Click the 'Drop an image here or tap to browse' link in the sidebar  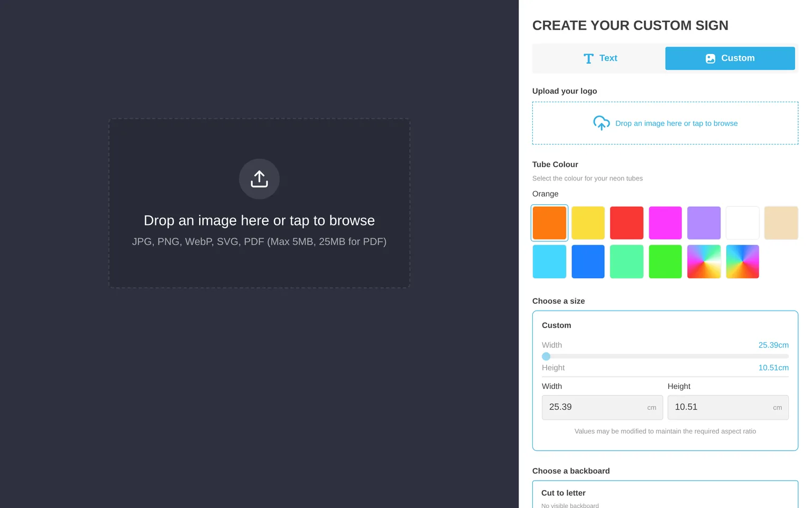click(676, 123)
